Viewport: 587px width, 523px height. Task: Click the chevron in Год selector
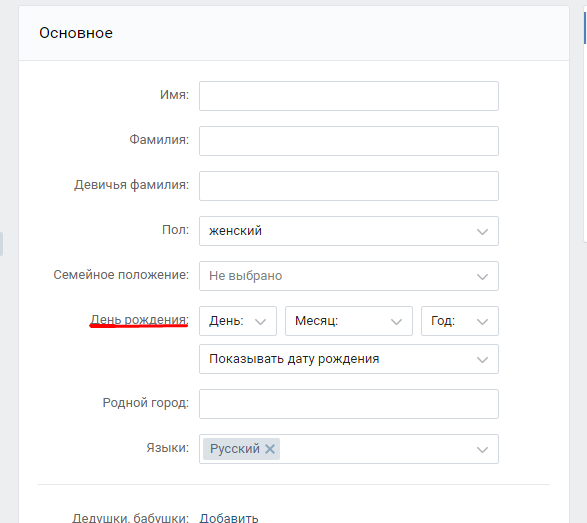pyautogui.click(x=482, y=322)
